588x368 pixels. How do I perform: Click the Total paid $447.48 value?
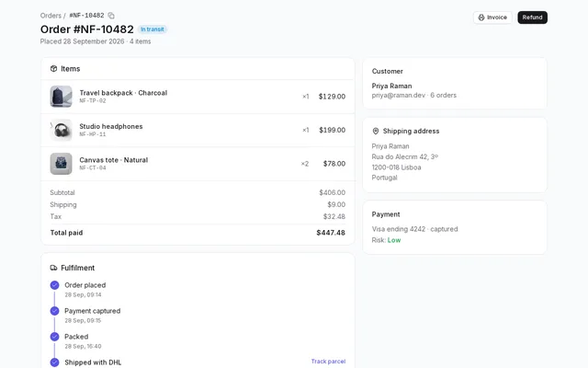click(331, 233)
